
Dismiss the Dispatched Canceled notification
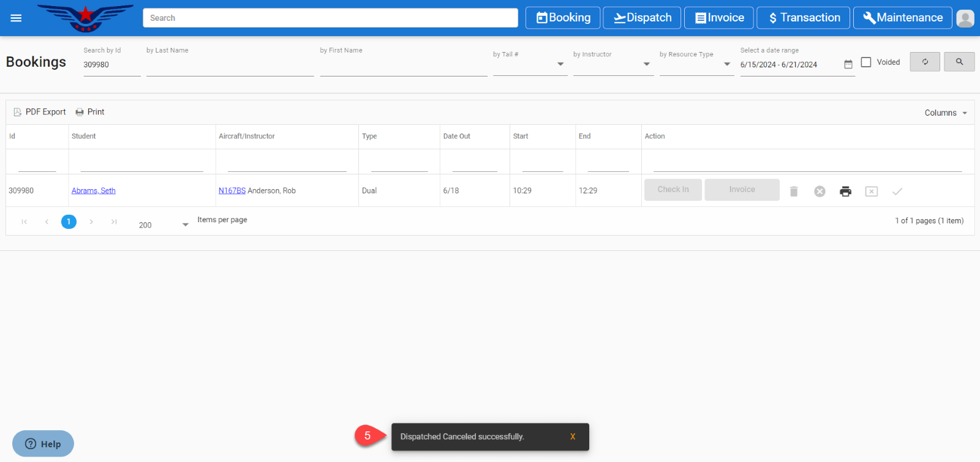(573, 437)
